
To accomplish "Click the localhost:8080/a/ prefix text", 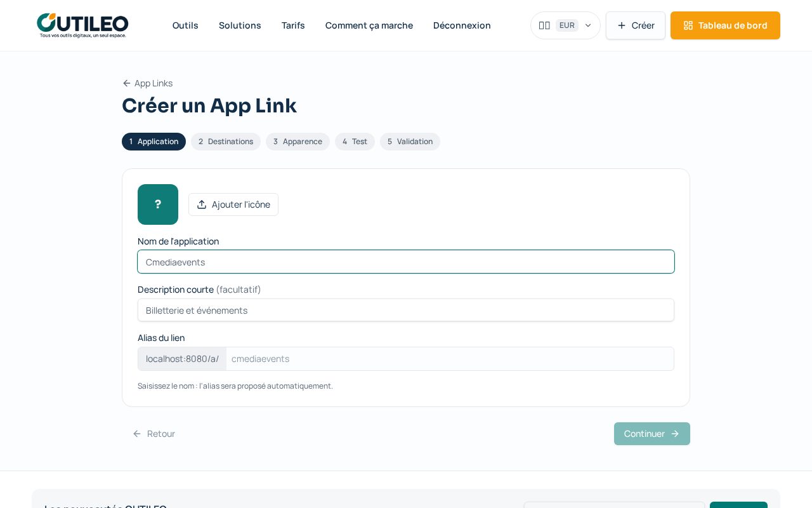I will (182, 359).
